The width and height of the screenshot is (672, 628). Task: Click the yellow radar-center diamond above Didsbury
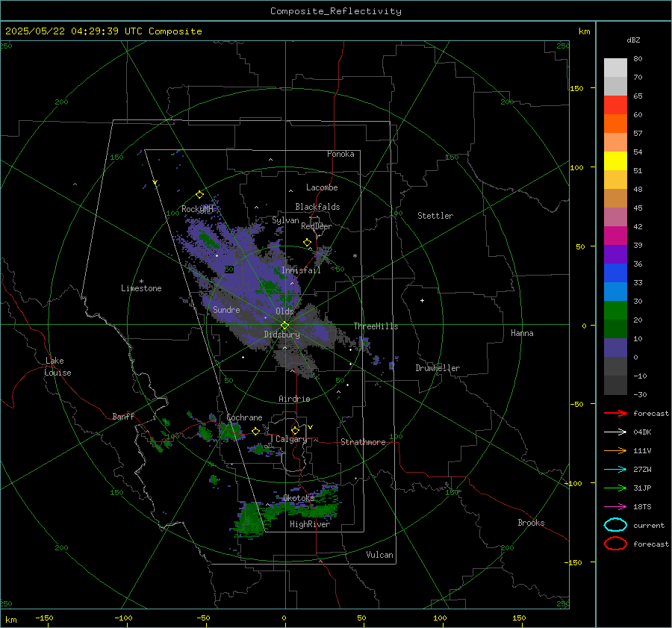coord(284,326)
